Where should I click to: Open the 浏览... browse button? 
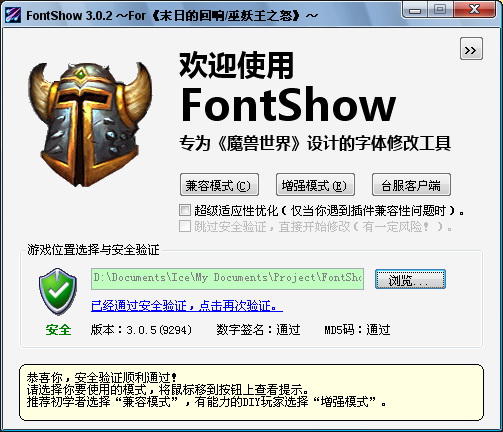[x=410, y=279]
